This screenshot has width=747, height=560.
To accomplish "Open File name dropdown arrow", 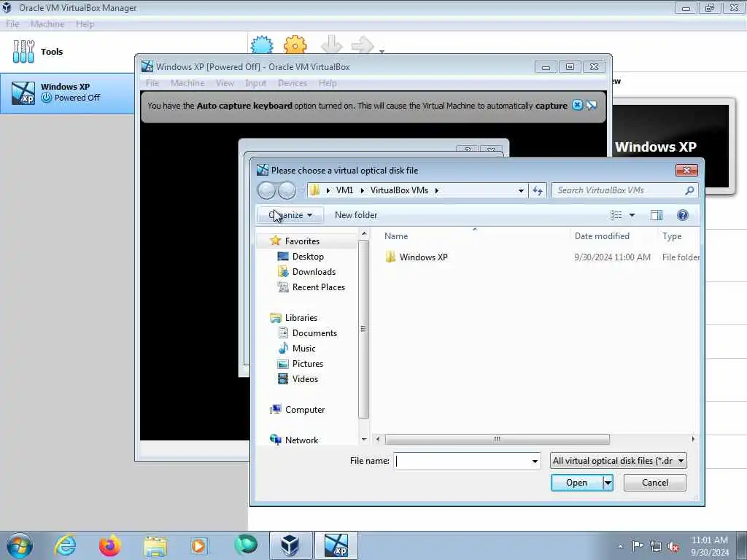I will coord(535,461).
